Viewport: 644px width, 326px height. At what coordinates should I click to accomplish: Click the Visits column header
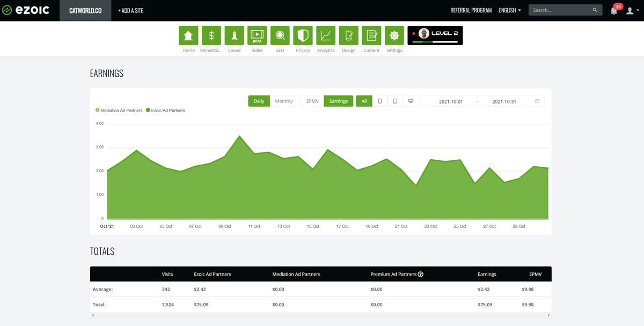click(167, 274)
